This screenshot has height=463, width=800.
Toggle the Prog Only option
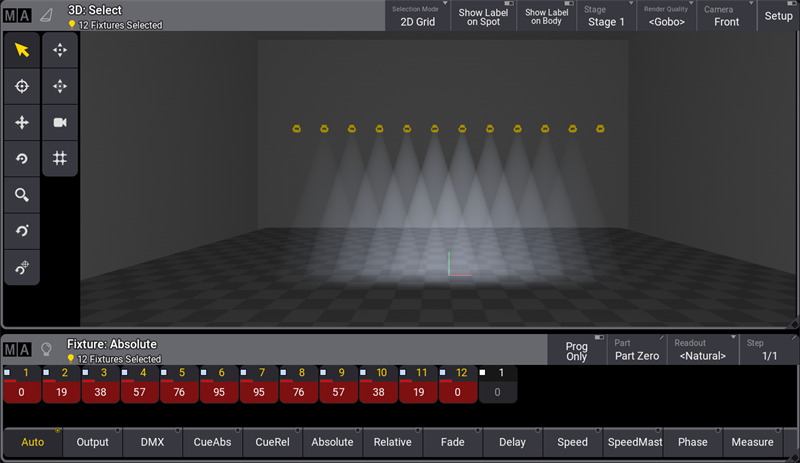coord(576,350)
